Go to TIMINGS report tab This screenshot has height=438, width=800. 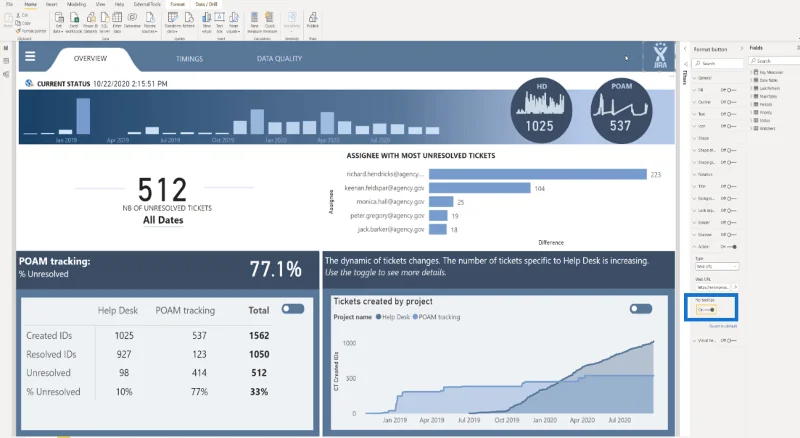pyautogui.click(x=189, y=59)
